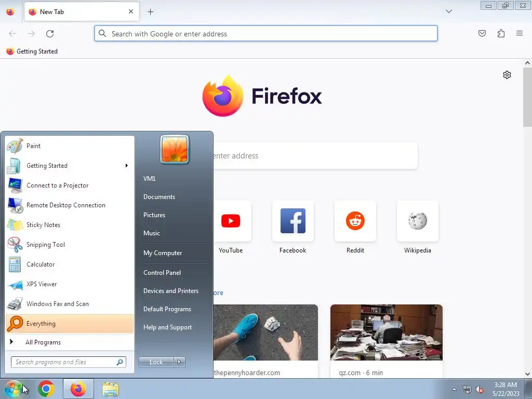Launch Sticky Notes
The width and height of the screenshot is (532, 399).
70,224
